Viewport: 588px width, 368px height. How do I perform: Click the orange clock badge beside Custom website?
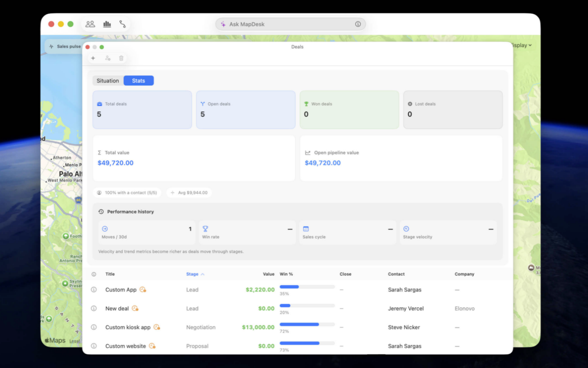click(x=152, y=346)
